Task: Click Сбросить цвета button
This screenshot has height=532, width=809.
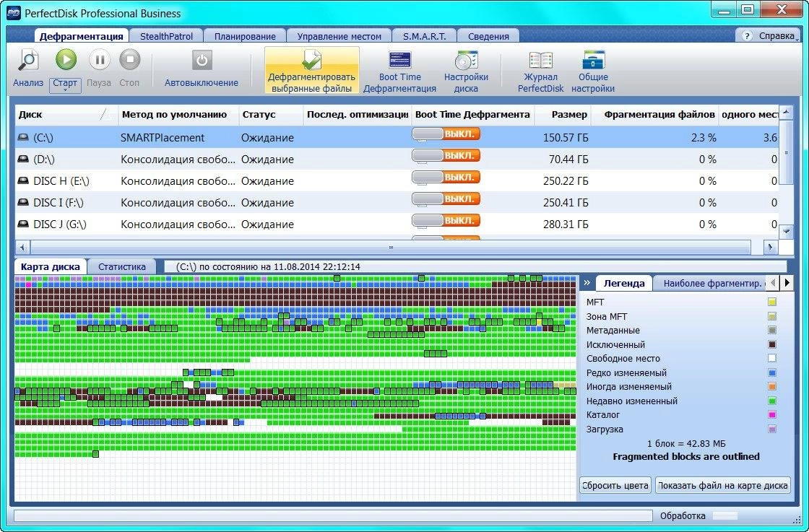Action: 615,485
